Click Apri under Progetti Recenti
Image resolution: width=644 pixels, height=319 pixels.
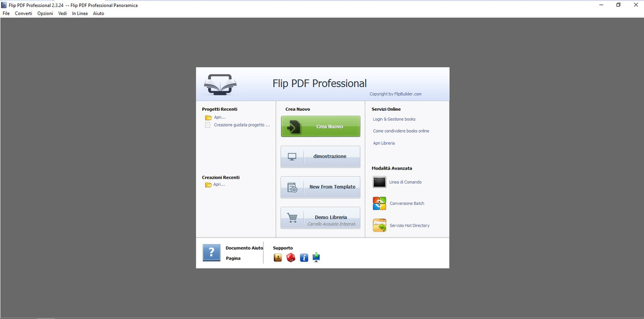click(220, 117)
